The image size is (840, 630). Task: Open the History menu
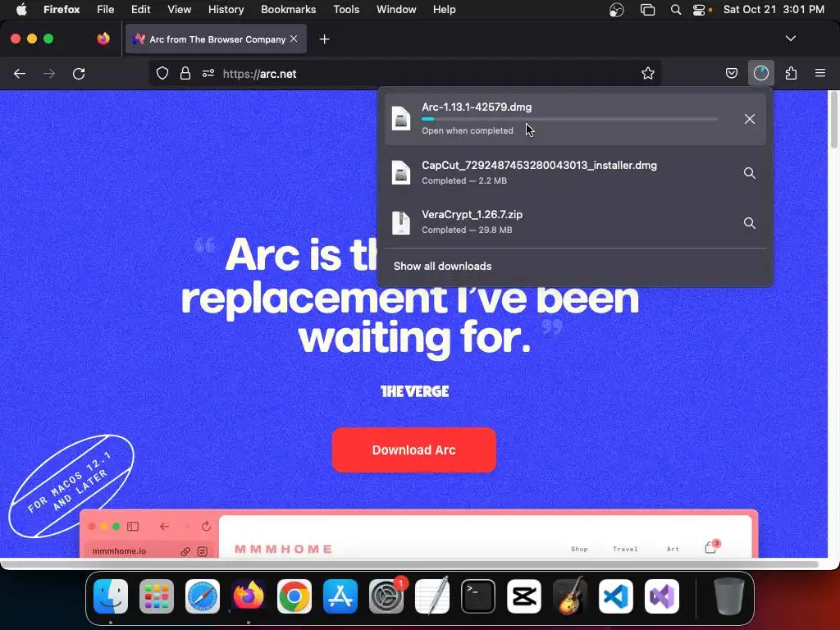click(x=226, y=10)
